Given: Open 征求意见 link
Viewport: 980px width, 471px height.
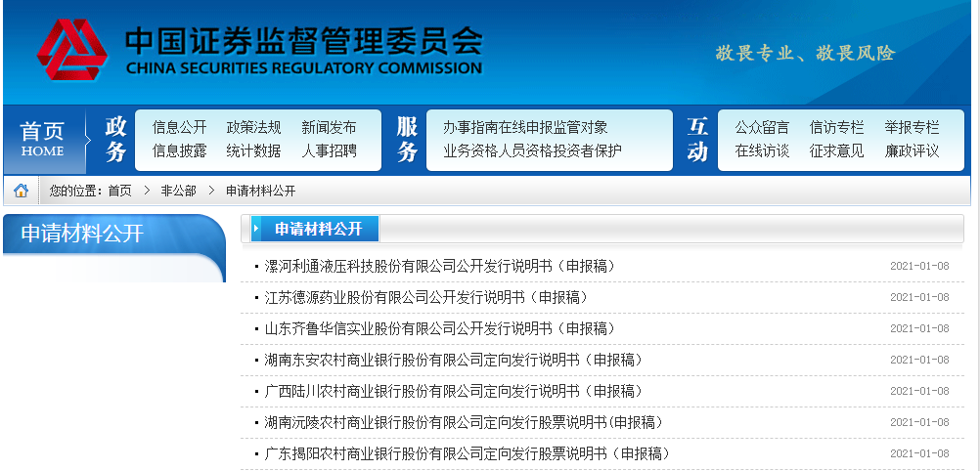Looking at the screenshot, I should (x=837, y=151).
